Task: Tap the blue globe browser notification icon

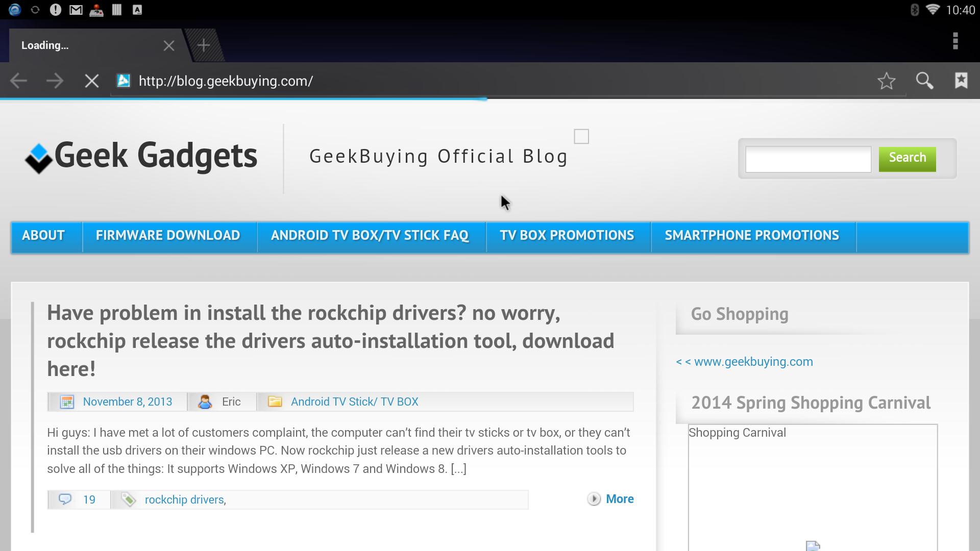Action: (x=15, y=10)
